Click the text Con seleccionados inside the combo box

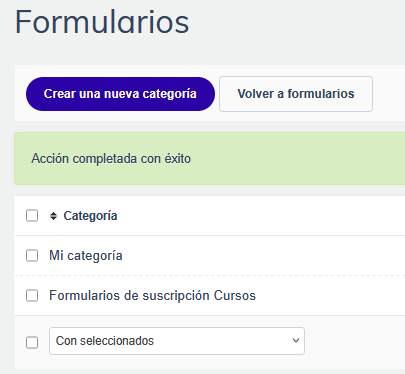[x=105, y=341]
